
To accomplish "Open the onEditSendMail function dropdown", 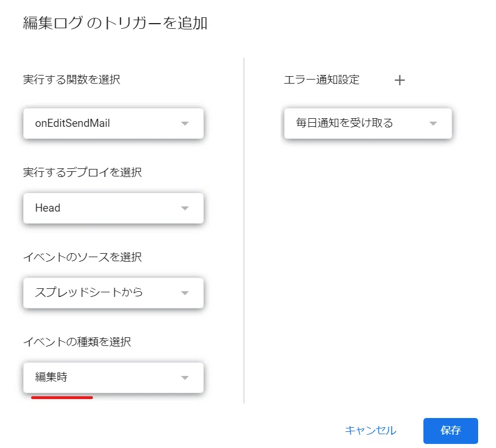I will (113, 123).
